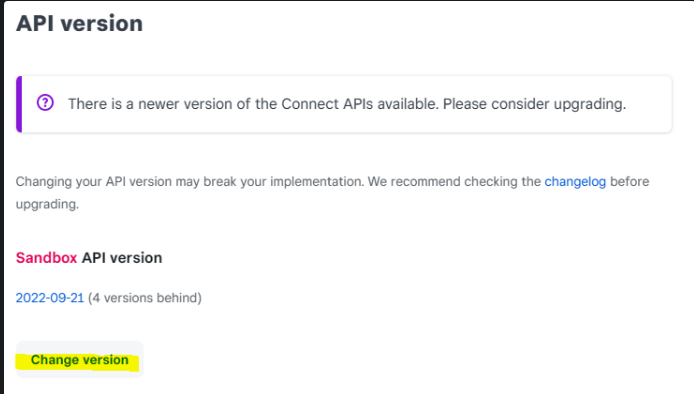Viewport: 694px width, 394px height.
Task: Click the API version page heading
Action: [80, 23]
